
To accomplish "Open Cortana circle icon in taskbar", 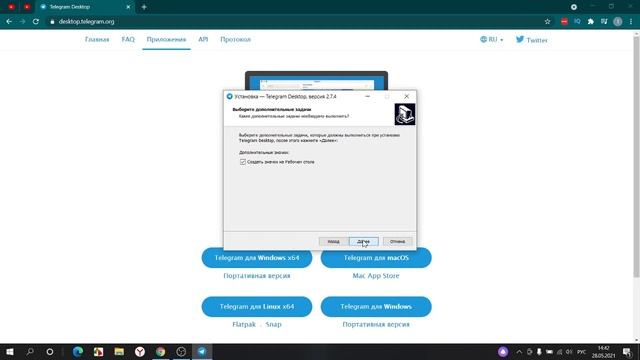I will click(50, 351).
